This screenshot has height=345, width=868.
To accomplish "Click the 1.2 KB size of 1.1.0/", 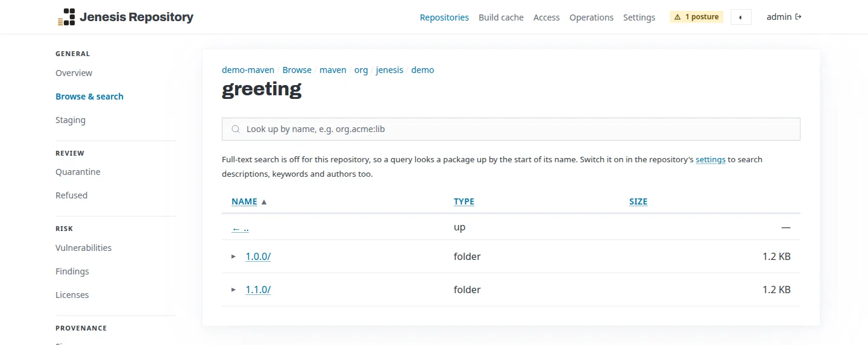I will 776,290.
